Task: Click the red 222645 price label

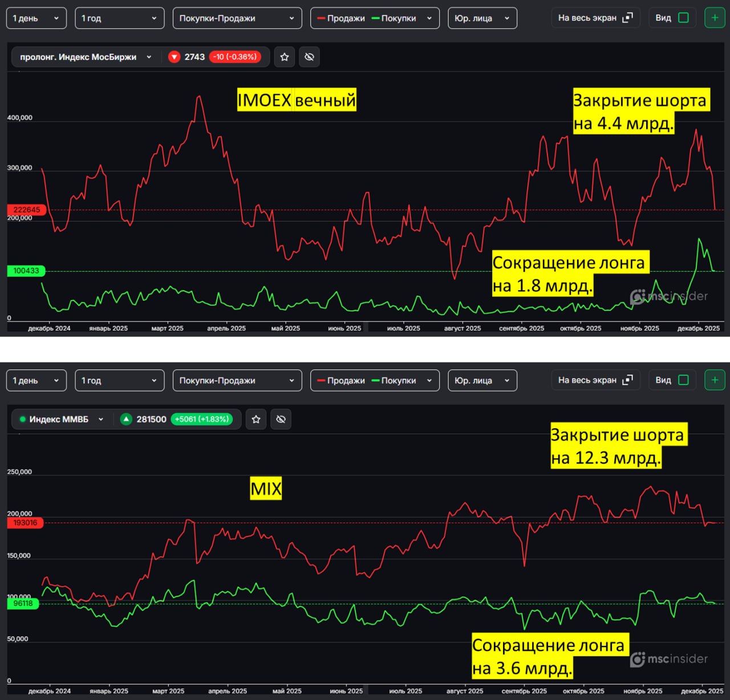Action: click(x=26, y=210)
